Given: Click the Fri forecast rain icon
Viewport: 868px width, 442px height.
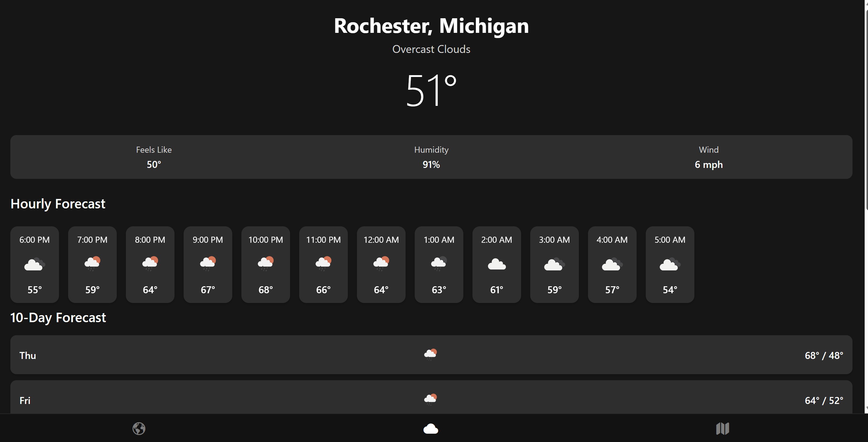Looking at the screenshot, I should 430,399.
